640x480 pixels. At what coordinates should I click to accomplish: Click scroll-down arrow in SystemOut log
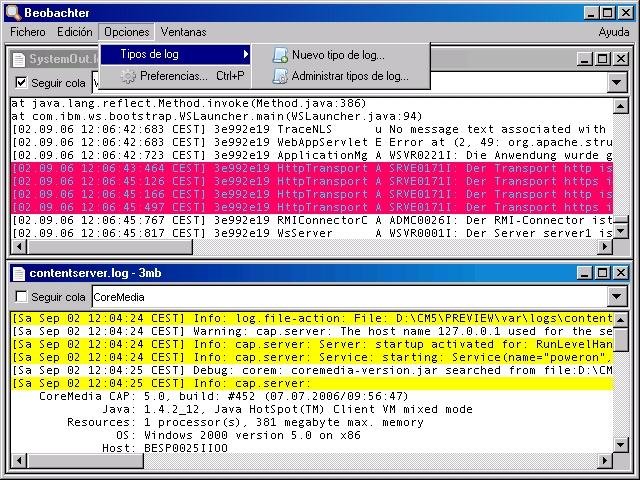(620, 231)
